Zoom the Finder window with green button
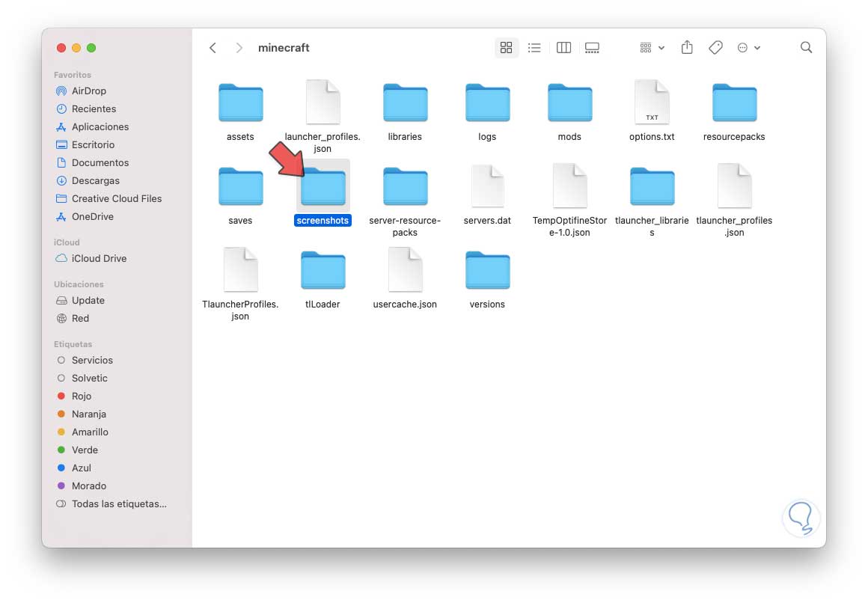This screenshot has height=603, width=868. 91,48
